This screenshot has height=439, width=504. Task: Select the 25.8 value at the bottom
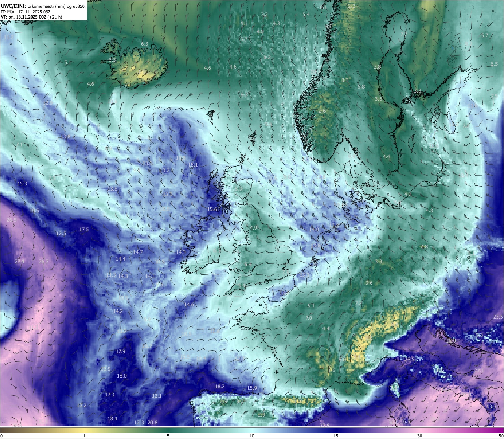[324, 425]
